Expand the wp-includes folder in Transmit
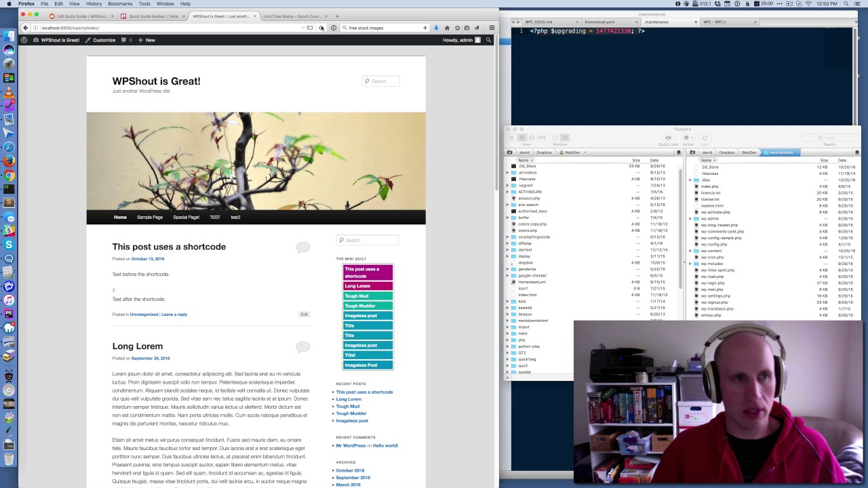This screenshot has height=488, width=868. 690,264
